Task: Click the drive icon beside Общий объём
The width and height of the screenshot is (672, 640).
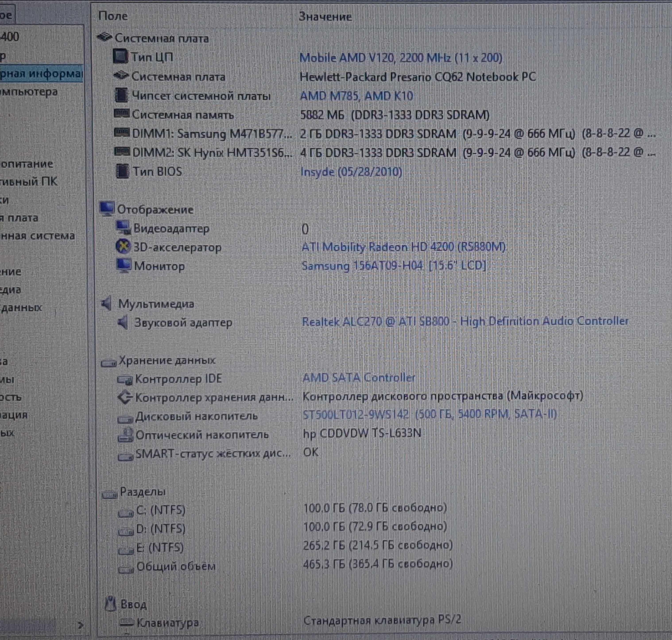Action: coord(126,569)
